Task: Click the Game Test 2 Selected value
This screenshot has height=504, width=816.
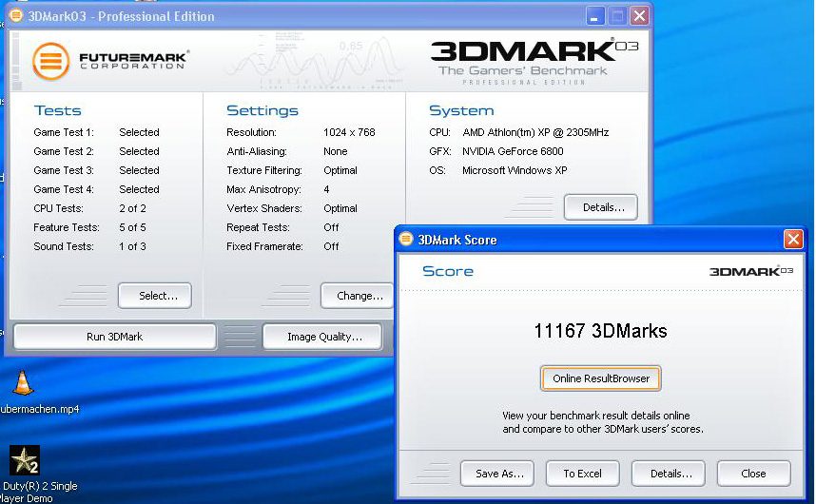Action: point(139,151)
